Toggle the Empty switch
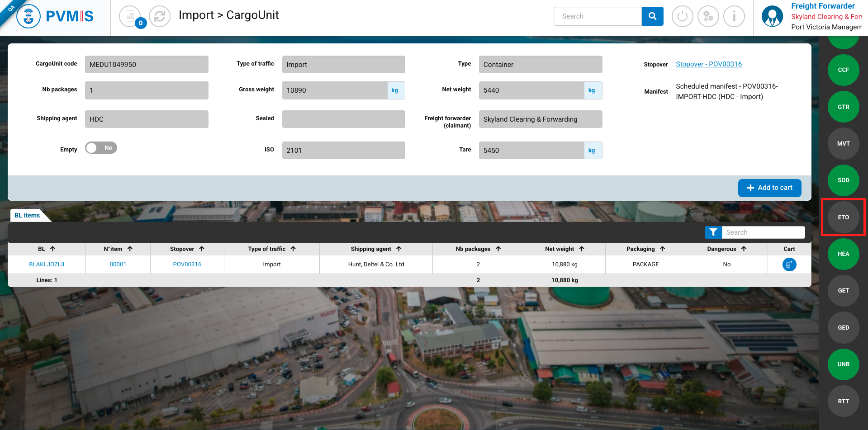The image size is (868, 430). click(101, 148)
